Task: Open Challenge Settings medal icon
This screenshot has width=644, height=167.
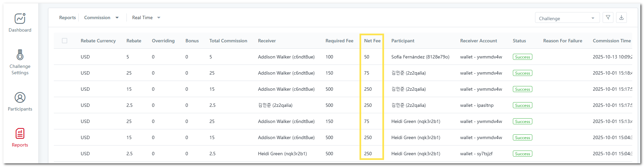Action: [20, 55]
